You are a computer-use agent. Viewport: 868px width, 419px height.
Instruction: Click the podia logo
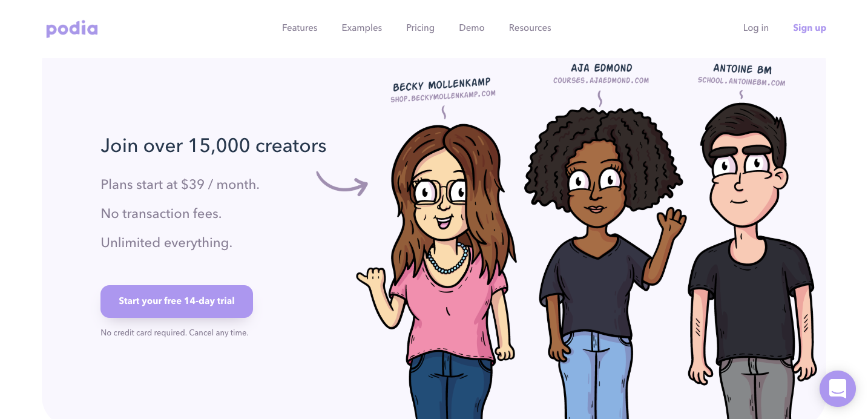(x=72, y=28)
